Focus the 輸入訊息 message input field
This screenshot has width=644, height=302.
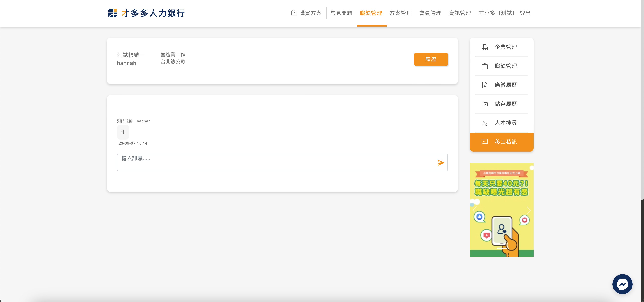pyautogui.click(x=275, y=162)
